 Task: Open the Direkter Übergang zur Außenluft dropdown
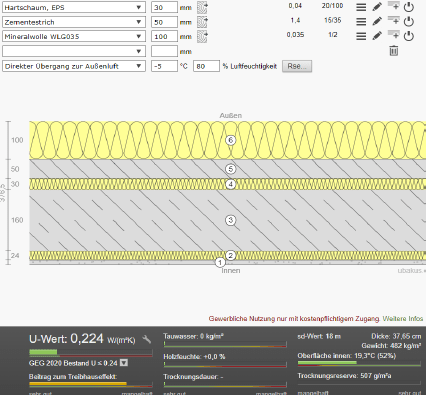(74, 66)
